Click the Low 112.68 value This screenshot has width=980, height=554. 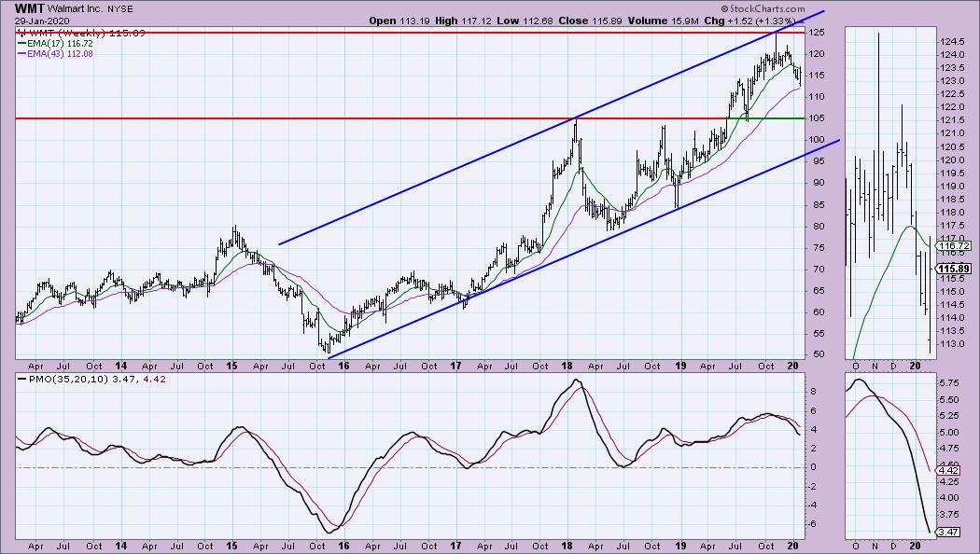525,21
